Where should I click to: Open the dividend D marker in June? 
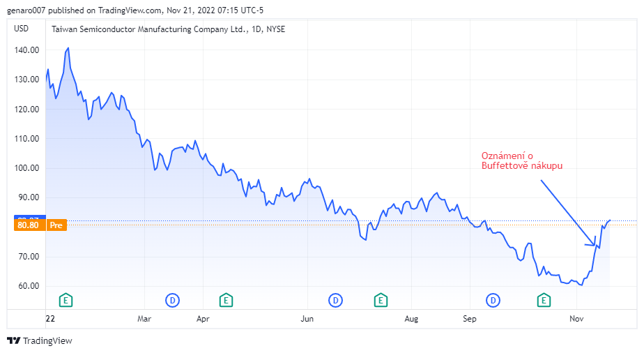[x=335, y=301]
